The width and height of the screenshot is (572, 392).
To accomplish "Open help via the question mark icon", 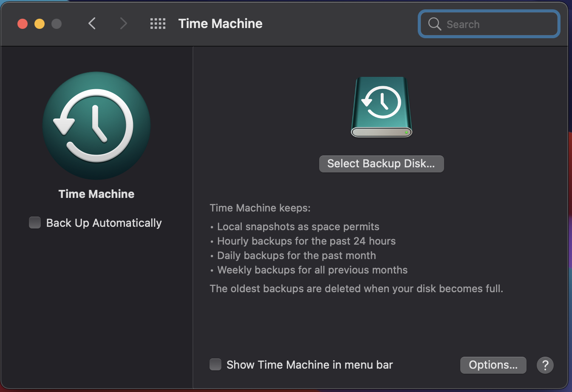I will [x=545, y=365].
